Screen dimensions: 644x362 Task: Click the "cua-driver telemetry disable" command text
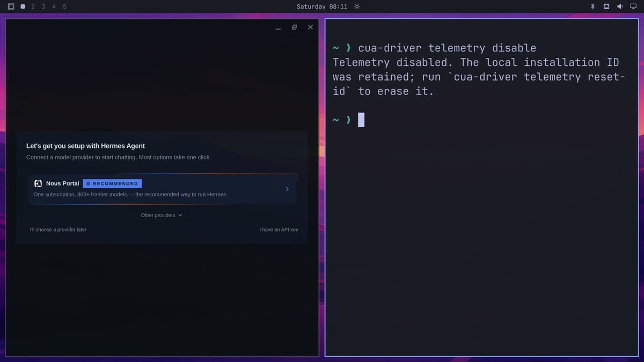tap(447, 48)
